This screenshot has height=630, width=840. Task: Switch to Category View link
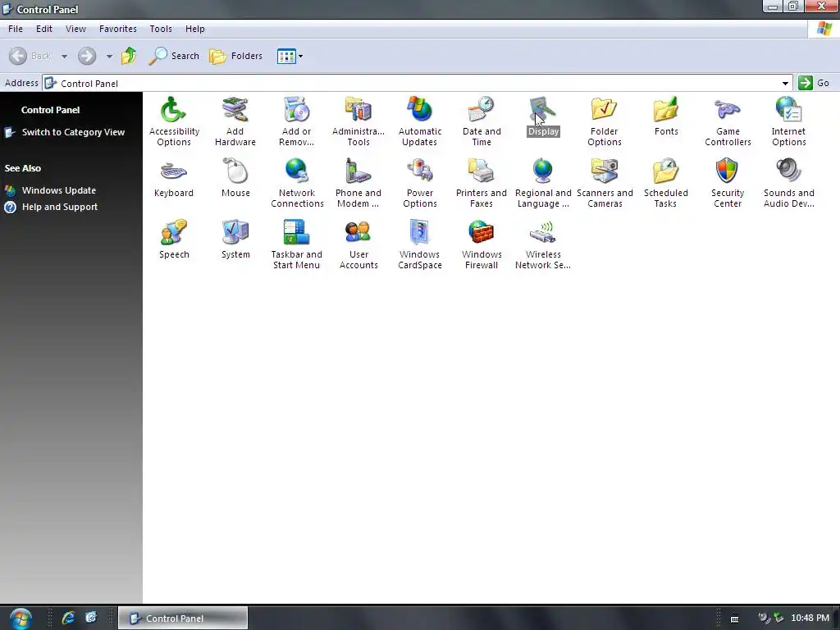click(73, 132)
